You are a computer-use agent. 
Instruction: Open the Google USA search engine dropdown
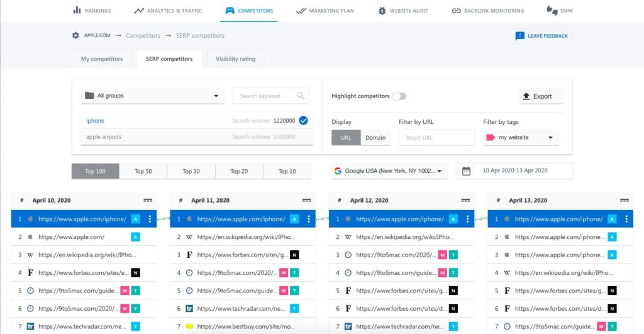[389, 171]
